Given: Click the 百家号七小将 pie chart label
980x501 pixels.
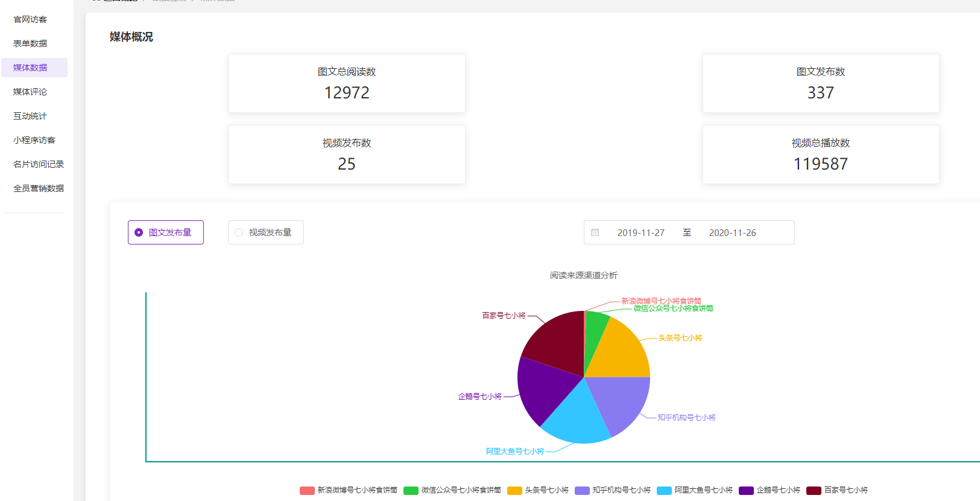Looking at the screenshot, I should click(504, 316).
